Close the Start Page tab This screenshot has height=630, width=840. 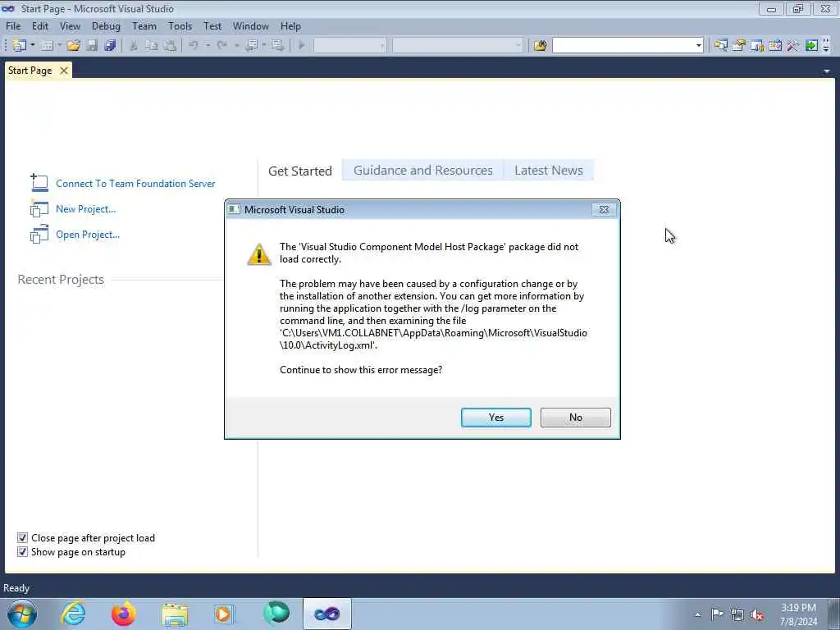click(64, 71)
